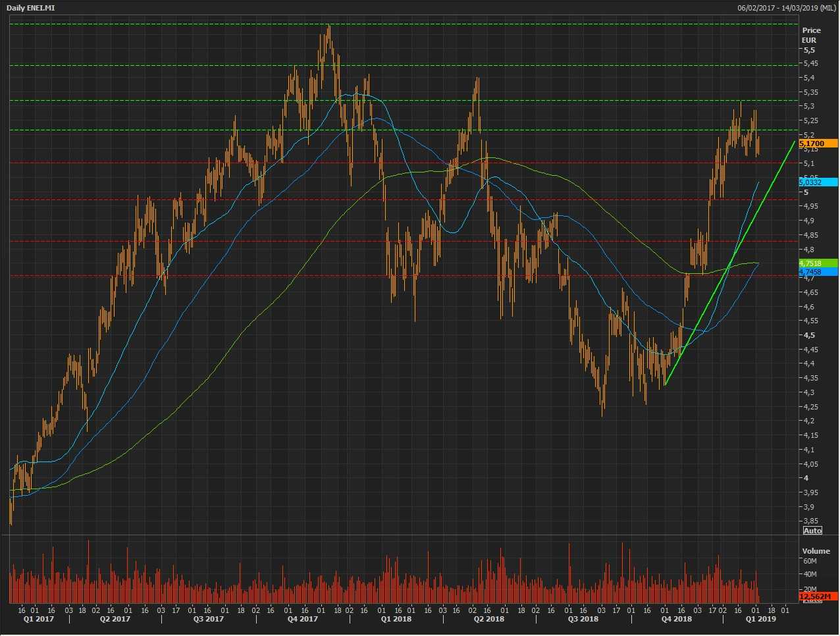Click Q3 2017 on the time axis
Image resolution: width=840 pixels, height=636 pixels.
[x=208, y=619]
